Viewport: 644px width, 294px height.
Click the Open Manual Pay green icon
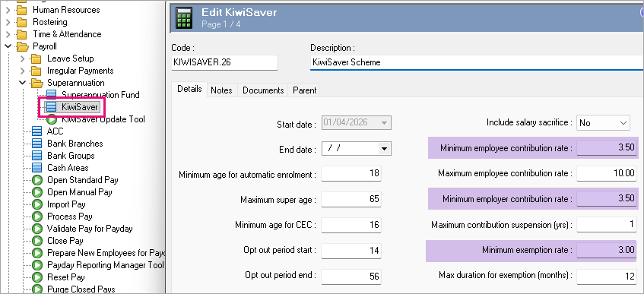click(x=37, y=192)
